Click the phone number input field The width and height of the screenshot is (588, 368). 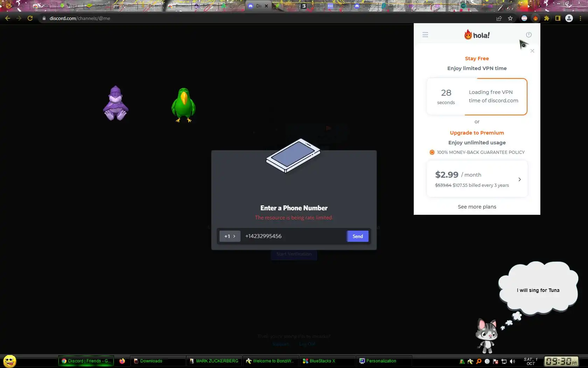pyautogui.click(x=294, y=236)
